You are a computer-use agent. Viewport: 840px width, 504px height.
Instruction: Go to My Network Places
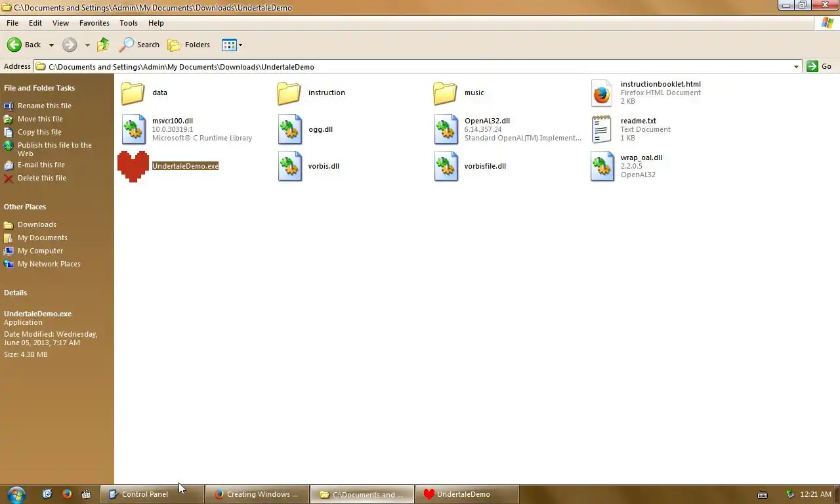[x=49, y=264]
